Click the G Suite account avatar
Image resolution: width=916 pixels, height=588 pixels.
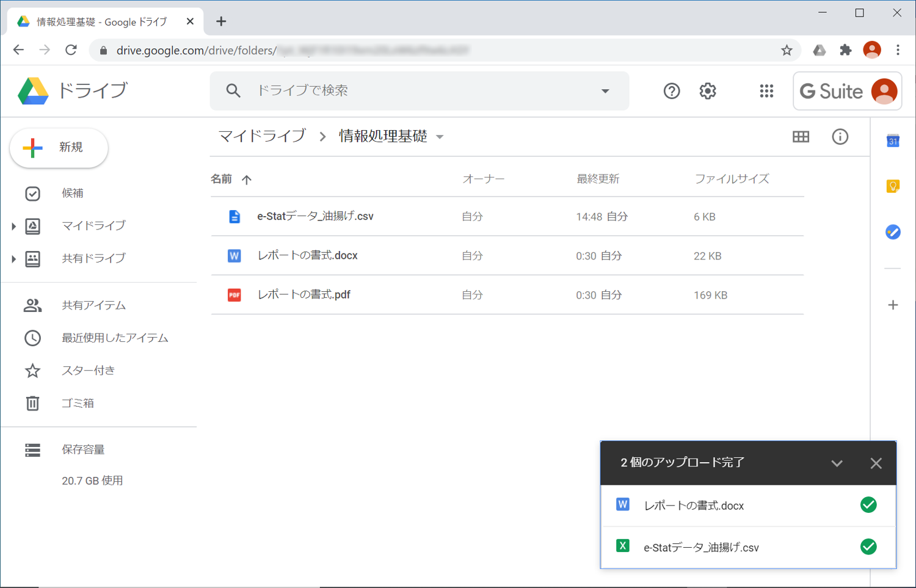click(x=884, y=91)
